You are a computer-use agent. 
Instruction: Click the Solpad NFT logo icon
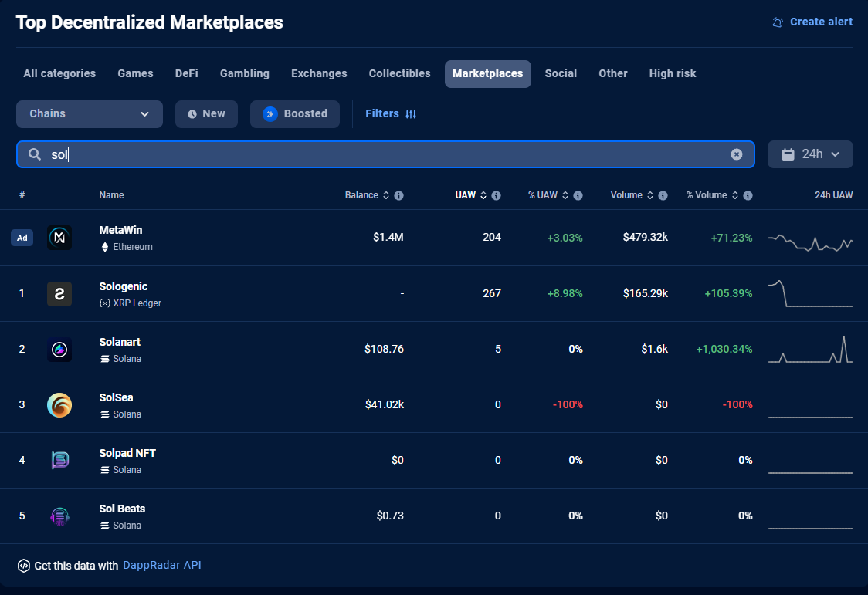59,460
